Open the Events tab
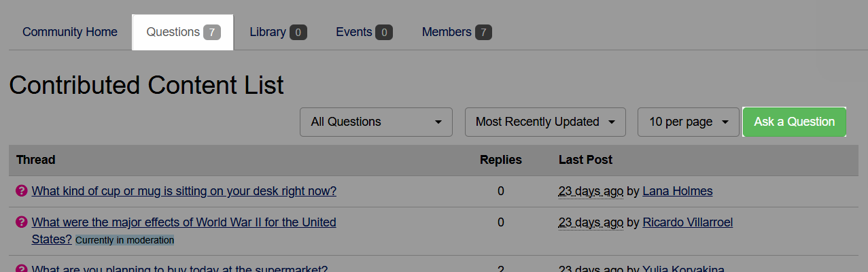This screenshot has width=868, height=272. (364, 32)
